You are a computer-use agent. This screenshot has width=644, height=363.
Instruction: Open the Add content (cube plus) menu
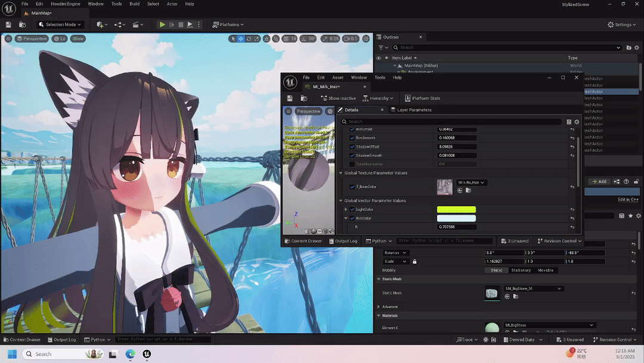(101, 24)
